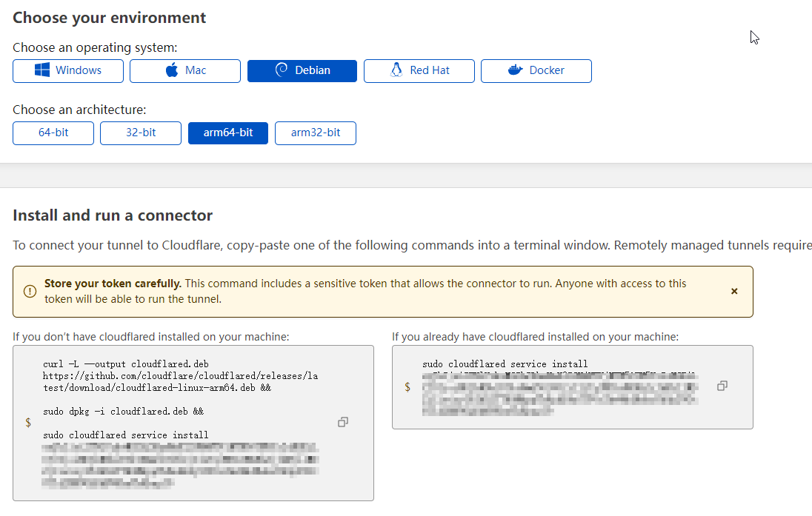
Task: Switch architecture to 64-bit
Action: coord(53,133)
